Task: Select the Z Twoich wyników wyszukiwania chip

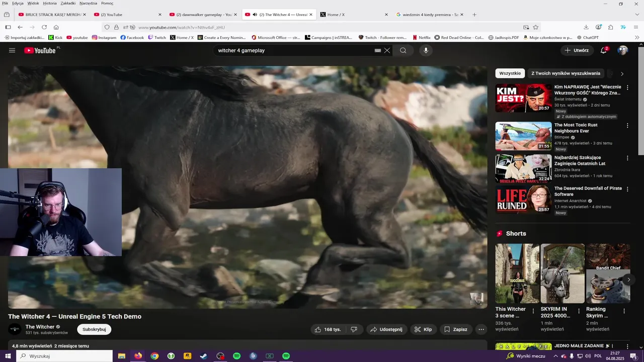Action: point(566,73)
